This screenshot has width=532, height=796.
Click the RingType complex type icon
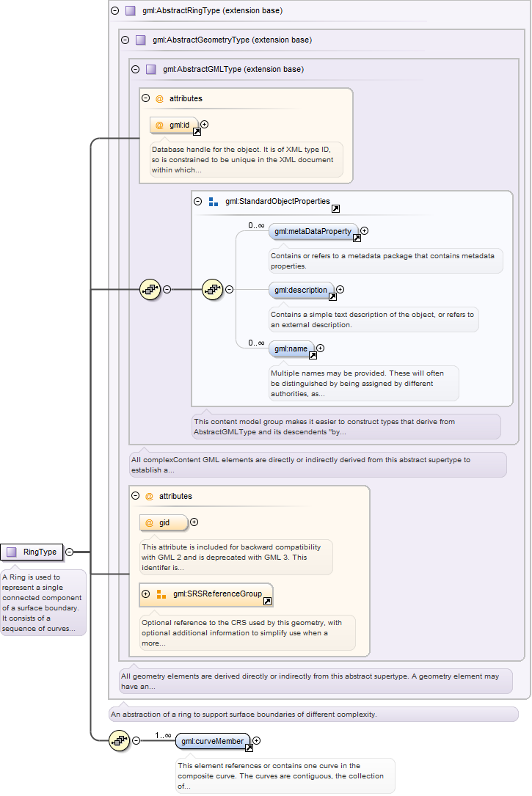(12, 552)
